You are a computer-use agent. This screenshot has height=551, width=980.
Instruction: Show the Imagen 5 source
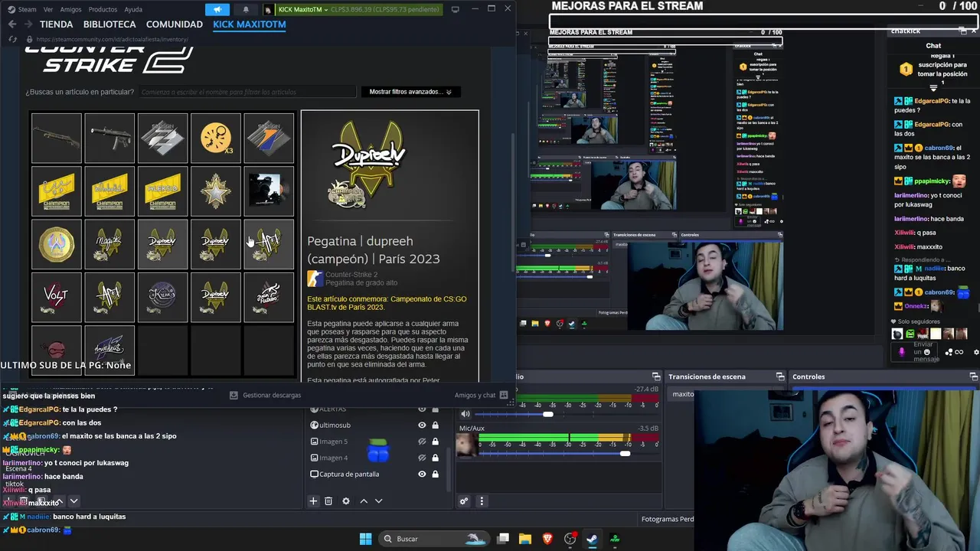pos(422,442)
